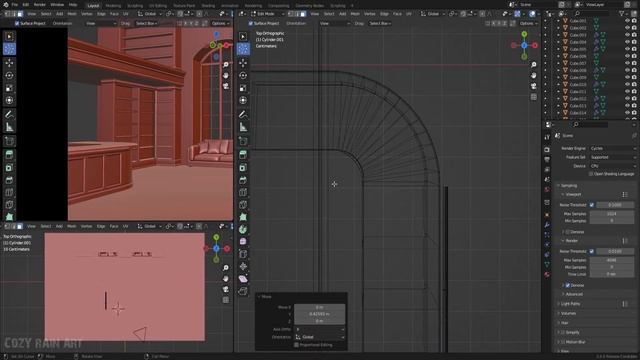Select the Measure tool in main viewport toolbar
Screen dimensions: 640x360
click(x=243, y=127)
